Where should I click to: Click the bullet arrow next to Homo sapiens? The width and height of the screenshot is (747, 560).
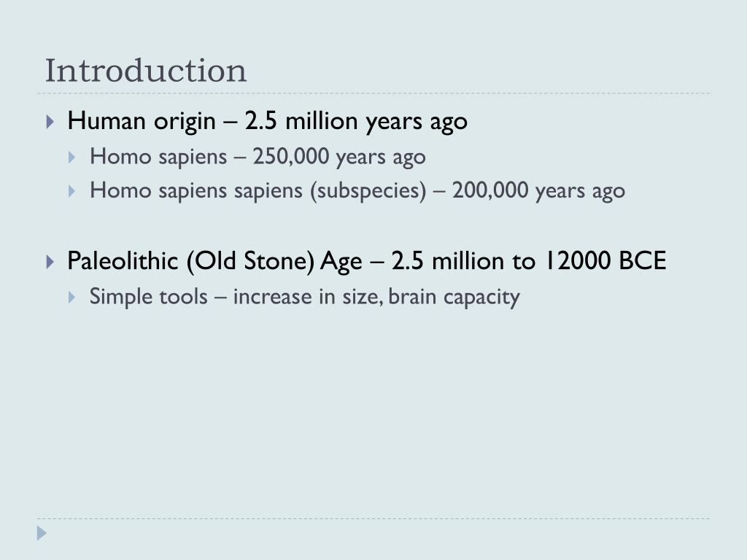[72, 157]
